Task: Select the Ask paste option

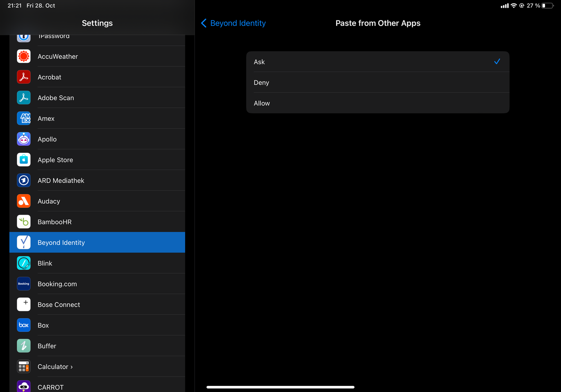Action: point(377,62)
